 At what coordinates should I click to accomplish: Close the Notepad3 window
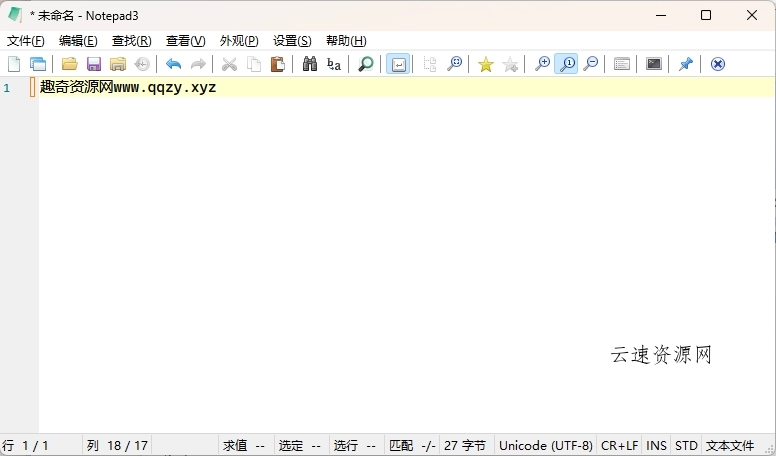pyautogui.click(x=752, y=15)
